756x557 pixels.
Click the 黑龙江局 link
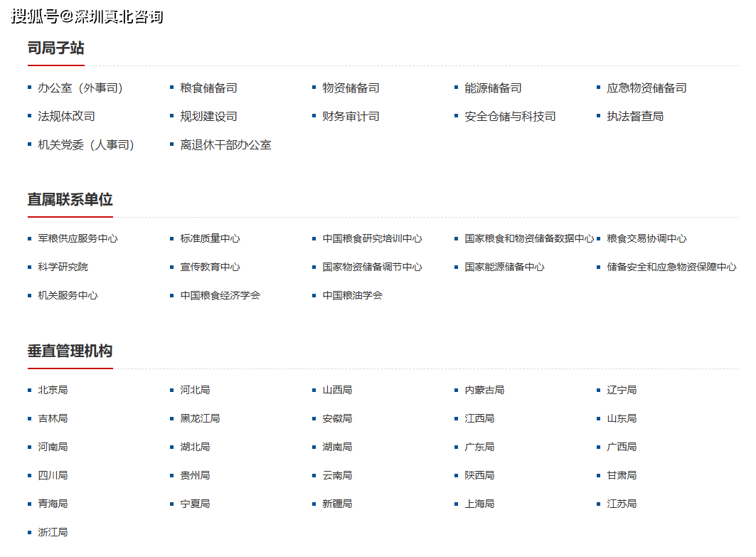[200, 419]
